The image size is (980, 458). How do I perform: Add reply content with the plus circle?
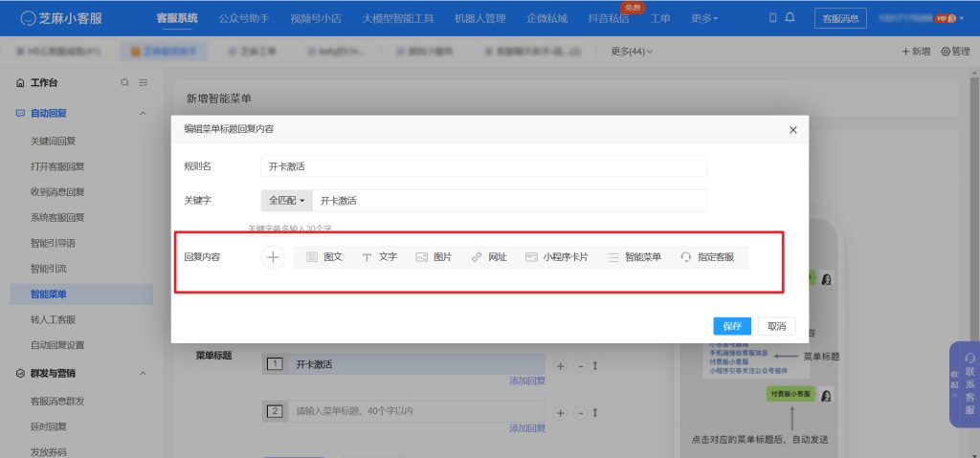point(273,257)
